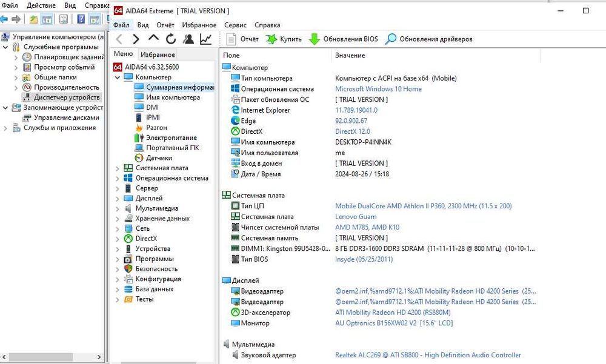Open the Realtek ALC269 audio link
This screenshot has height=364, width=606.
[x=428, y=355]
